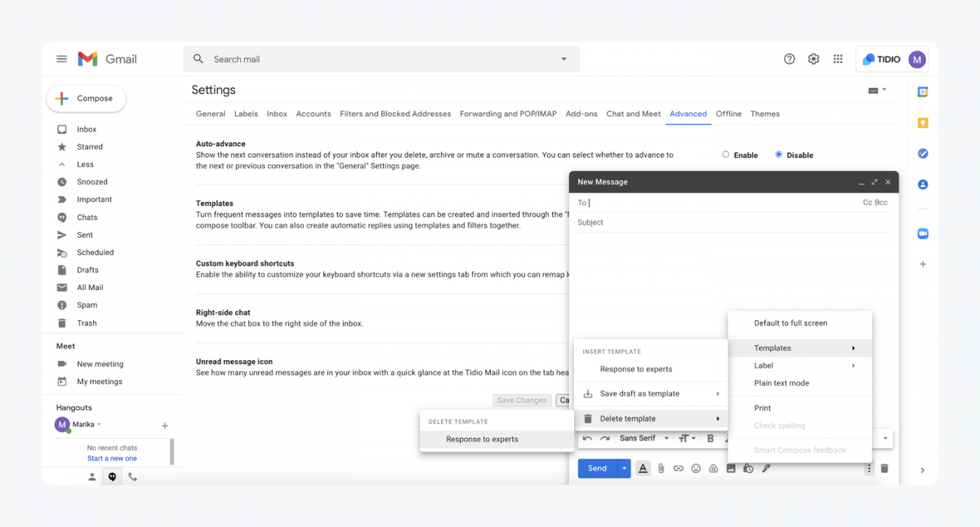Switch to Forwarding and POP/IMAP tab
This screenshot has height=527, width=980.
pyautogui.click(x=508, y=114)
